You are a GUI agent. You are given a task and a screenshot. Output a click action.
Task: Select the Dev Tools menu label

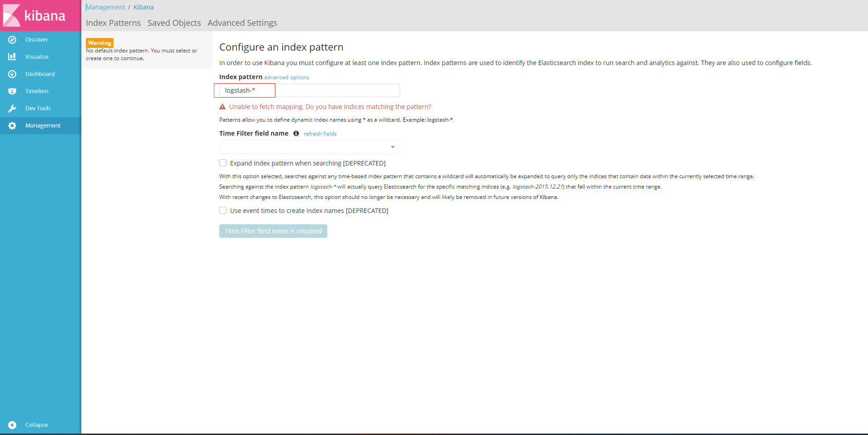[x=38, y=109]
